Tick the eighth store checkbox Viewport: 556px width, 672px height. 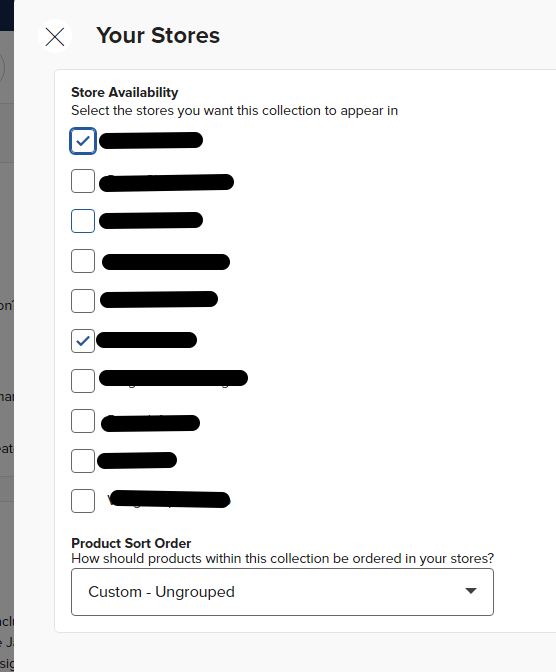(83, 421)
